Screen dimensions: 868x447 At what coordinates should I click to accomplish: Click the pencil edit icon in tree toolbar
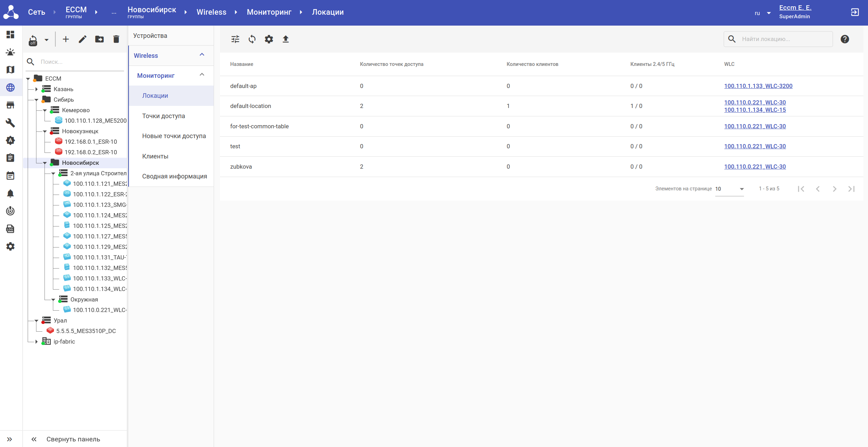pyautogui.click(x=83, y=39)
